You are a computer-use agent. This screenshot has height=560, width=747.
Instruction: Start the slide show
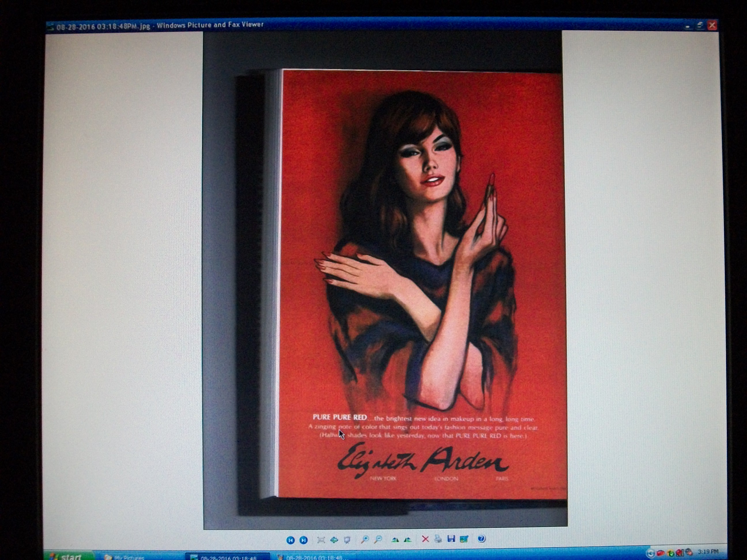point(347,540)
